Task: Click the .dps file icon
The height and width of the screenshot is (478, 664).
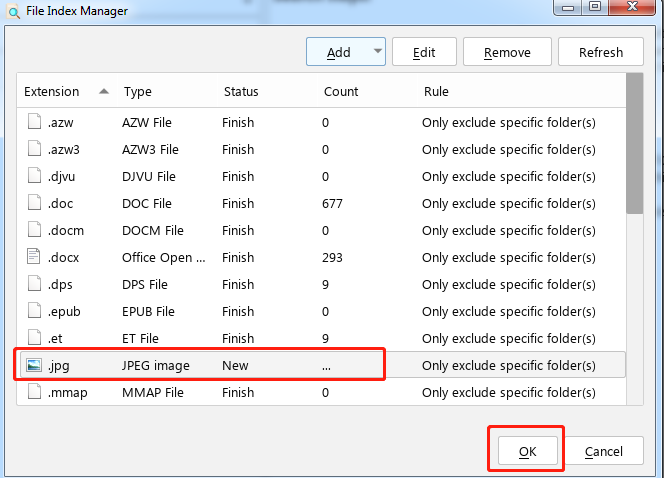Action: [x=34, y=284]
